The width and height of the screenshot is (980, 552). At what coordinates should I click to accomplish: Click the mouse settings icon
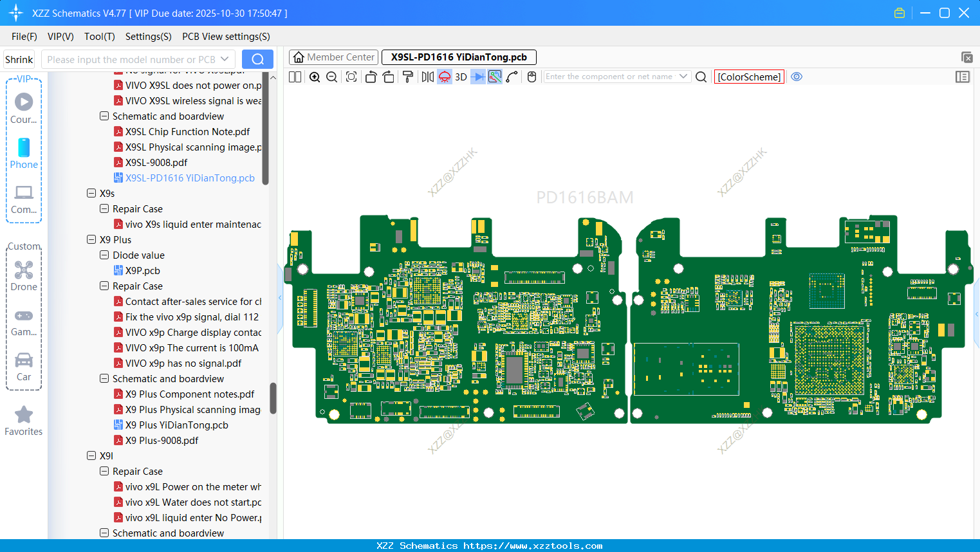pyautogui.click(x=532, y=77)
